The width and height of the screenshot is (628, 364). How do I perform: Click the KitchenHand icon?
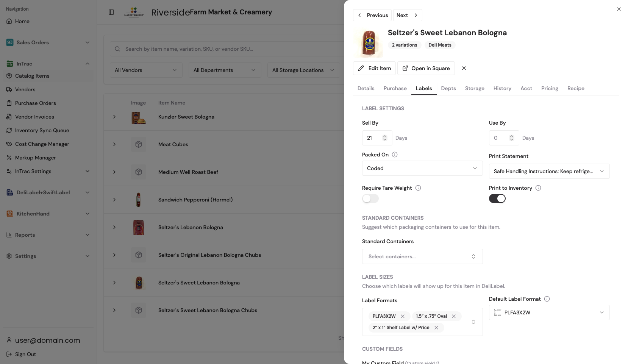10,214
